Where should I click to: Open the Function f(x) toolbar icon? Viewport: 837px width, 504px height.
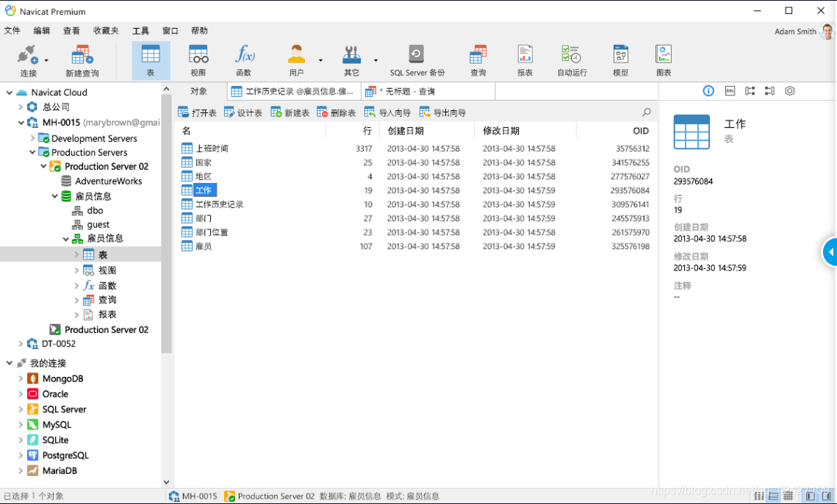point(245,60)
